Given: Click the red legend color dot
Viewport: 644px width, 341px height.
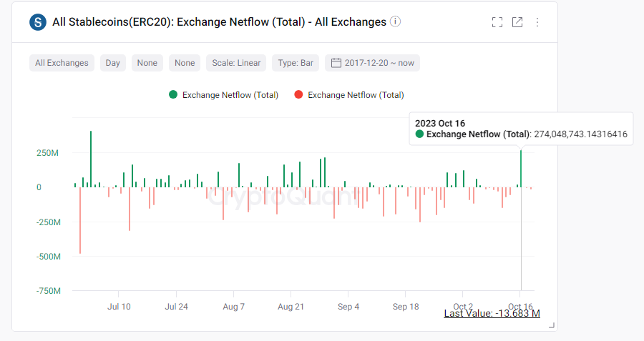Looking at the screenshot, I should tap(298, 95).
